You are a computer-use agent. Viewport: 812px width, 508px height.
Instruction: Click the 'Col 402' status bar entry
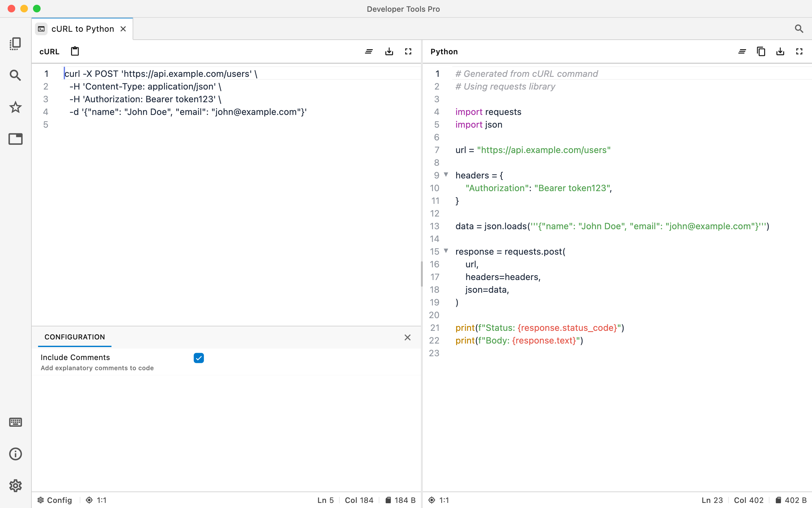pyautogui.click(x=749, y=500)
